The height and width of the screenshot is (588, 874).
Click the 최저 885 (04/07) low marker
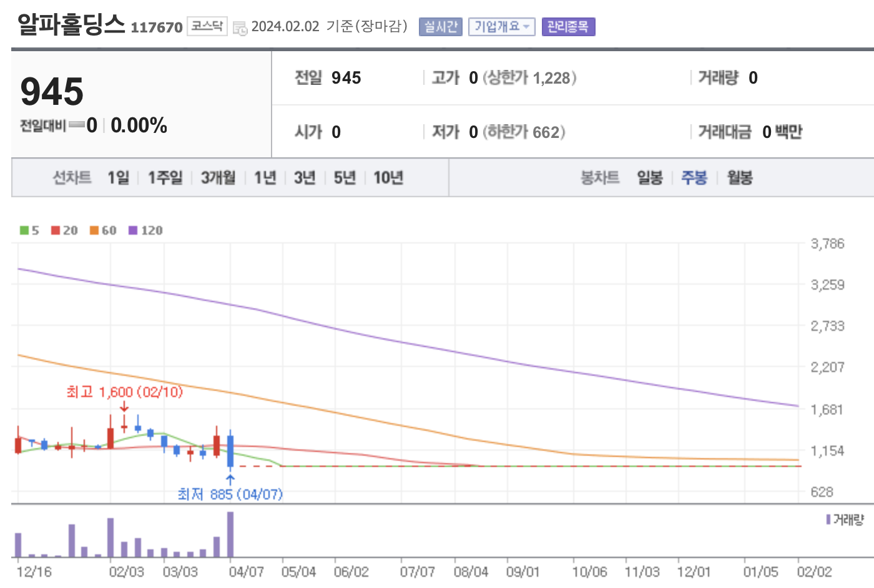(x=230, y=494)
